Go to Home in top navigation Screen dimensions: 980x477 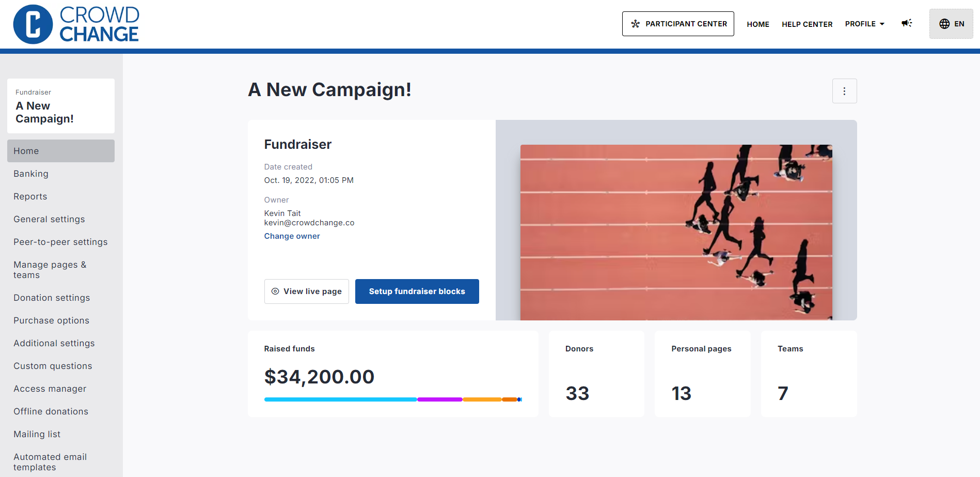pyautogui.click(x=757, y=24)
